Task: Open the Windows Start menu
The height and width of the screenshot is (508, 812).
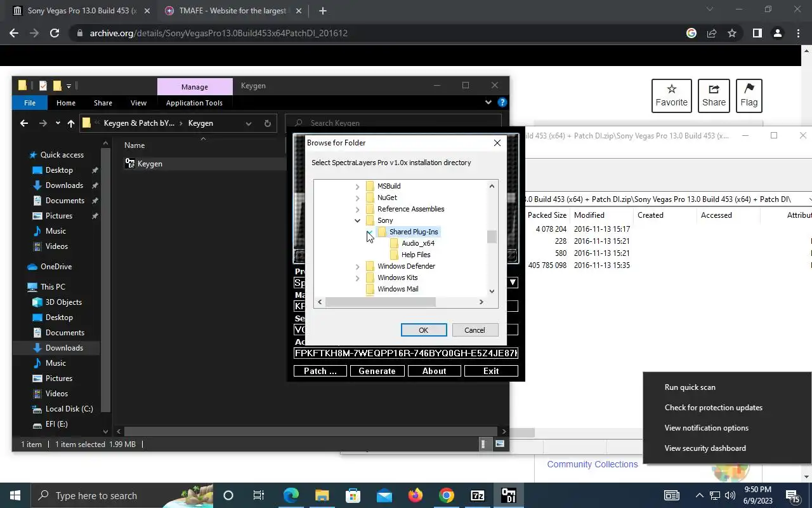Action: pos(15,495)
